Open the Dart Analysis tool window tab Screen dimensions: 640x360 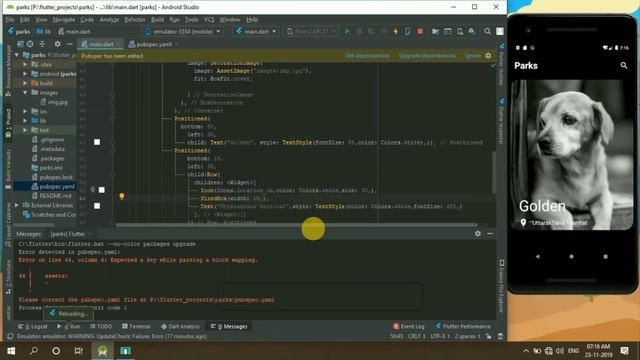click(180, 326)
